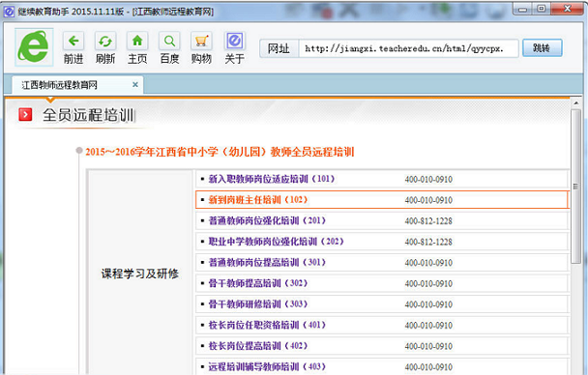Click the red arrow icon beside 全员远程培训

pyautogui.click(x=25, y=115)
